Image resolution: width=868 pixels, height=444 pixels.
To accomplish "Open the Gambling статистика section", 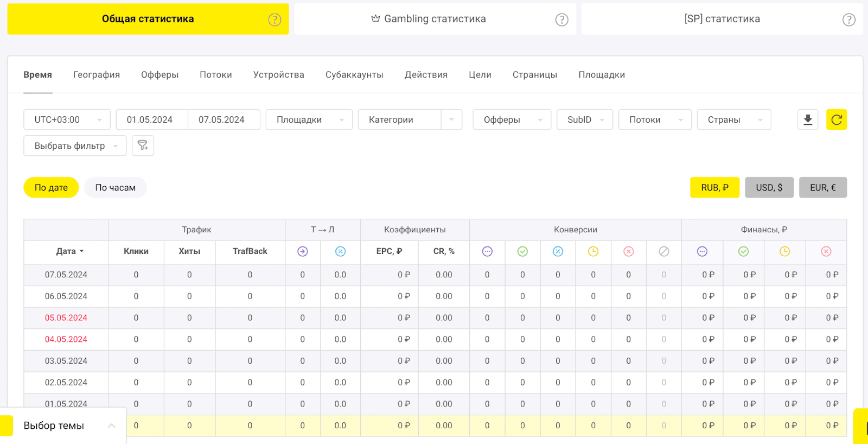I will 435,19.
